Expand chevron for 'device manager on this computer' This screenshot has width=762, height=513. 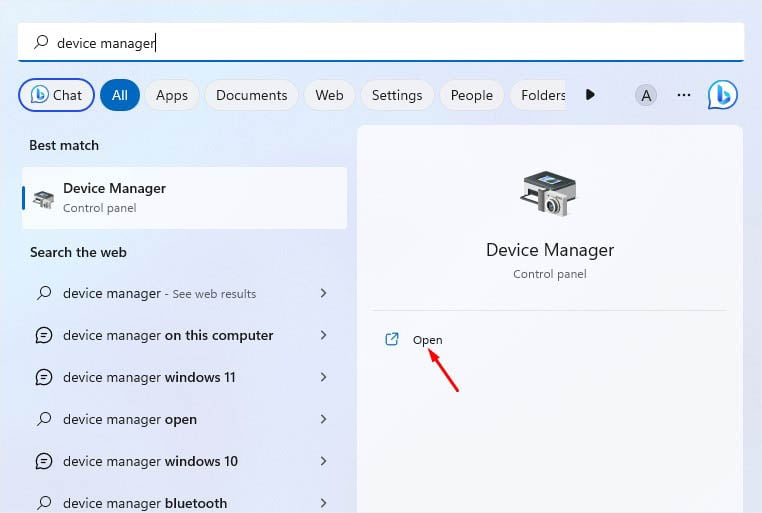point(323,335)
